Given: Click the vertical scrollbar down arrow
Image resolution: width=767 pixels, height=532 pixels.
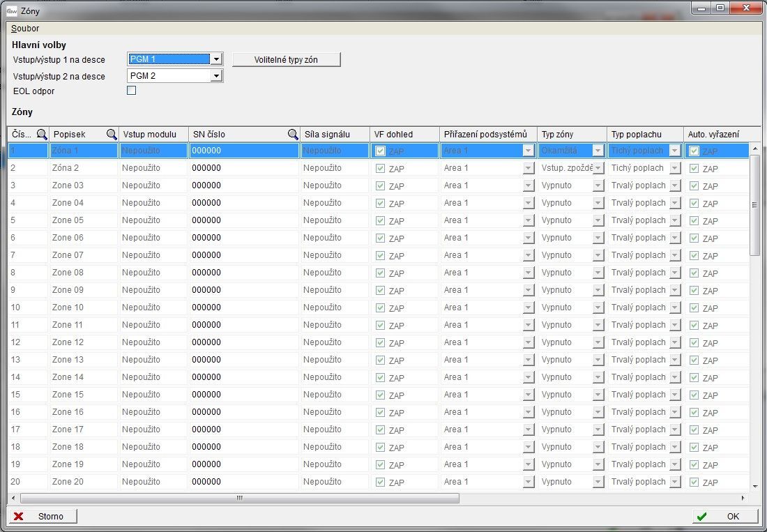Looking at the screenshot, I should [x=754, y=486].
